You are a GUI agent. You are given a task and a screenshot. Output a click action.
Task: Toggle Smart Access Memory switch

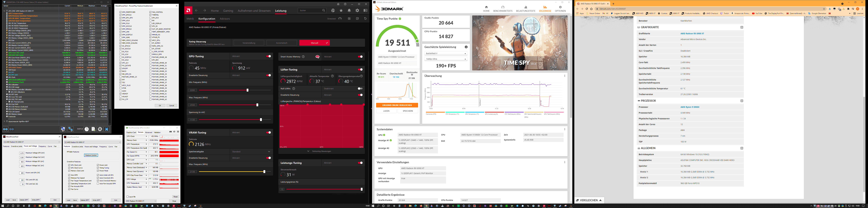pyautogui.click(x=360, y=56)
